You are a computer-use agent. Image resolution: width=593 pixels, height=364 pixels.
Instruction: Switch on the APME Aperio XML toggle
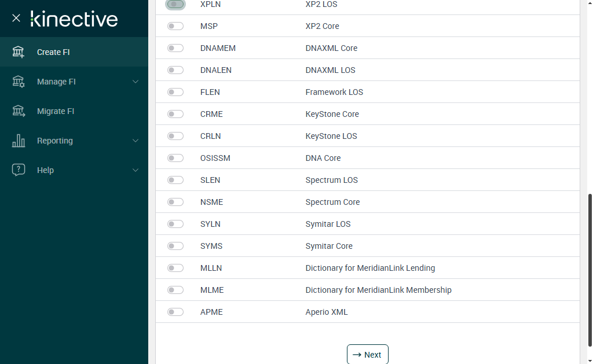click(175, 312)
